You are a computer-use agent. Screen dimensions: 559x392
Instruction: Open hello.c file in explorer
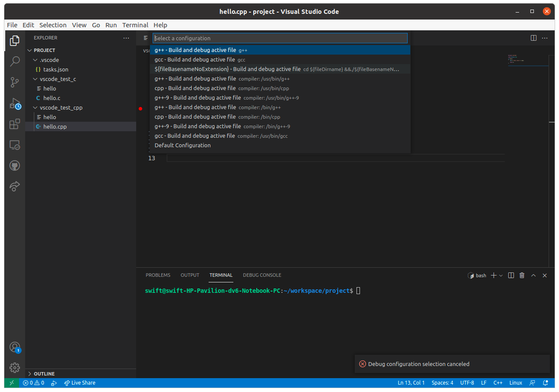[81, 98]
